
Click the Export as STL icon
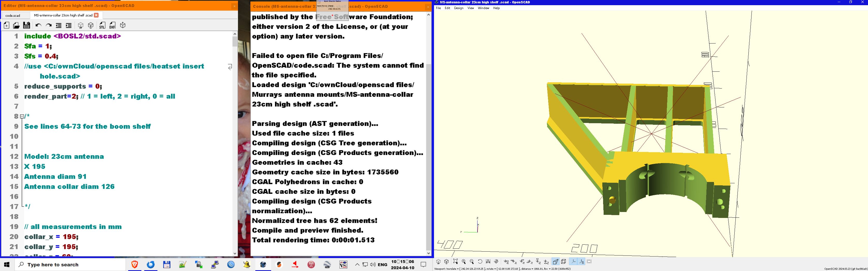click(102, 26)
